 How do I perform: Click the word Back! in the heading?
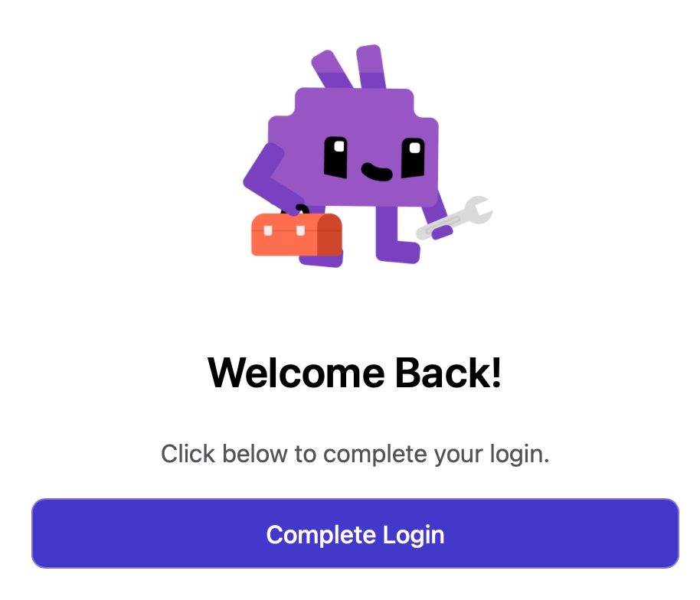tap(448, 373)
